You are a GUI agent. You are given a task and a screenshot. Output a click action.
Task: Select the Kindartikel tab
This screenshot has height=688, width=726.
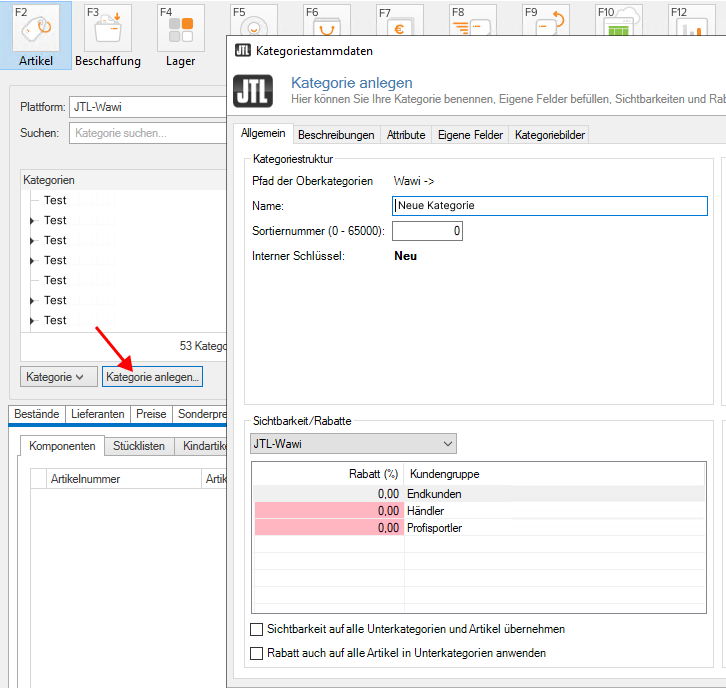201,446
